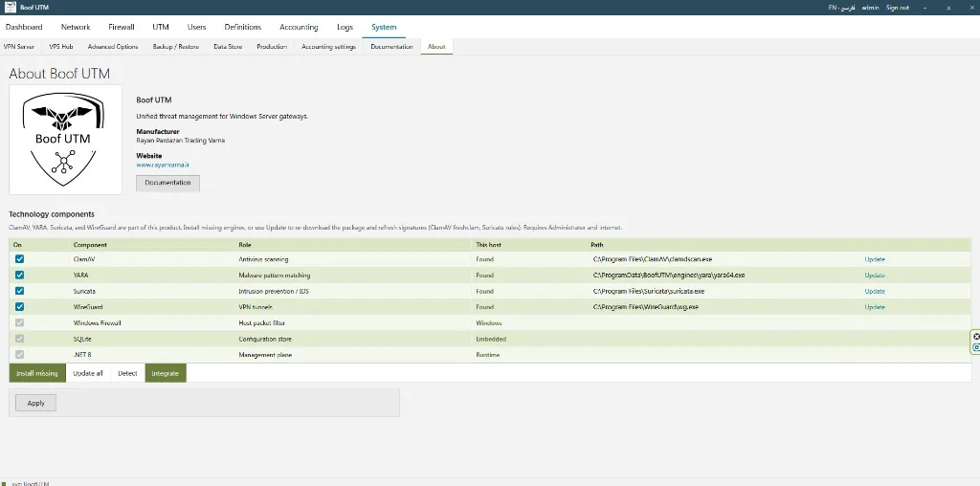This screenshot has height=486, width=980.
Task: Click the .NET 8 row checkbox
Action: (x=19, y=354)
